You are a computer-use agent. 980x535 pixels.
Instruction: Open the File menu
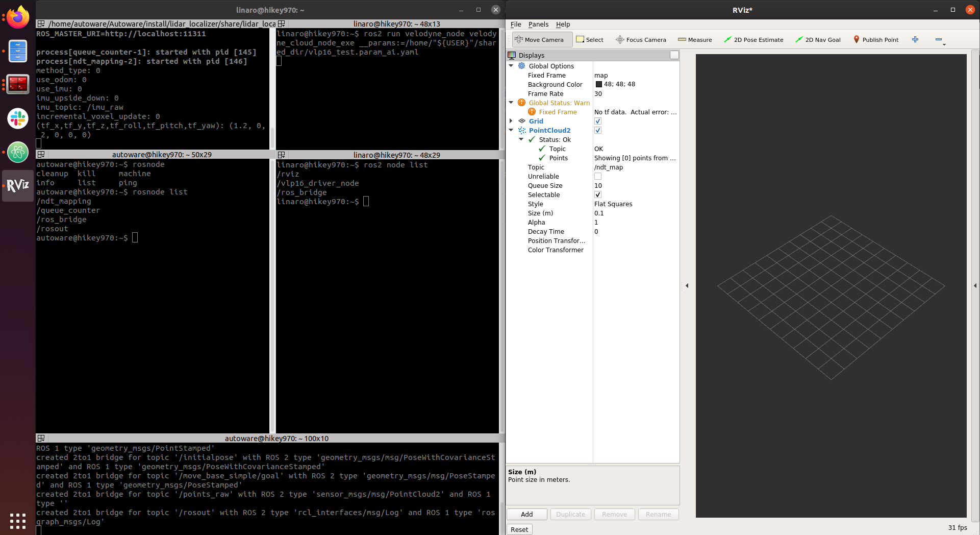516,25
